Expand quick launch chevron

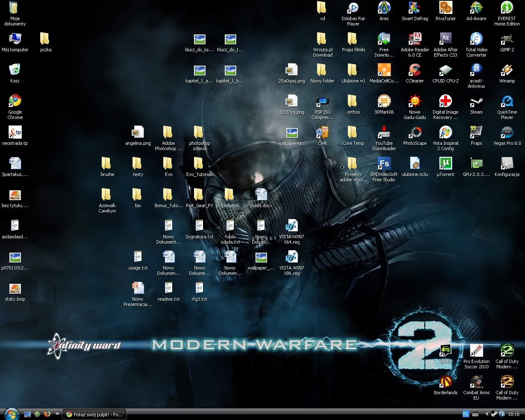(57, 414)
